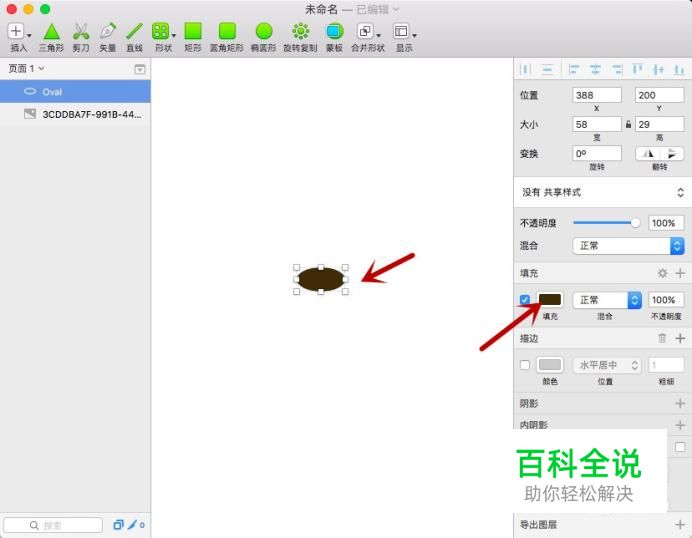
Task: Add a new shadow
Action: [680, 403]
